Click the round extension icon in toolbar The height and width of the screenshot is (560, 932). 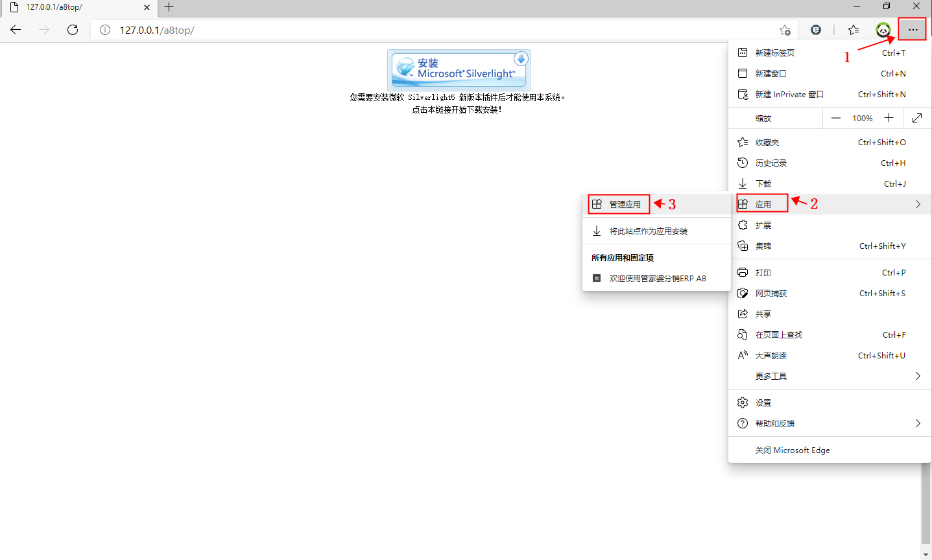tap(816, 30)
